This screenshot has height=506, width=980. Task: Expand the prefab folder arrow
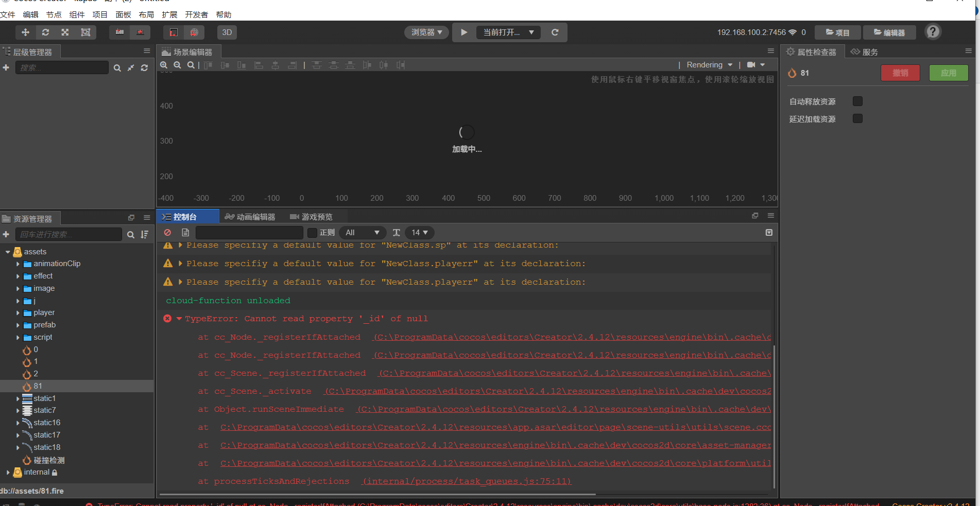(18, 325)
